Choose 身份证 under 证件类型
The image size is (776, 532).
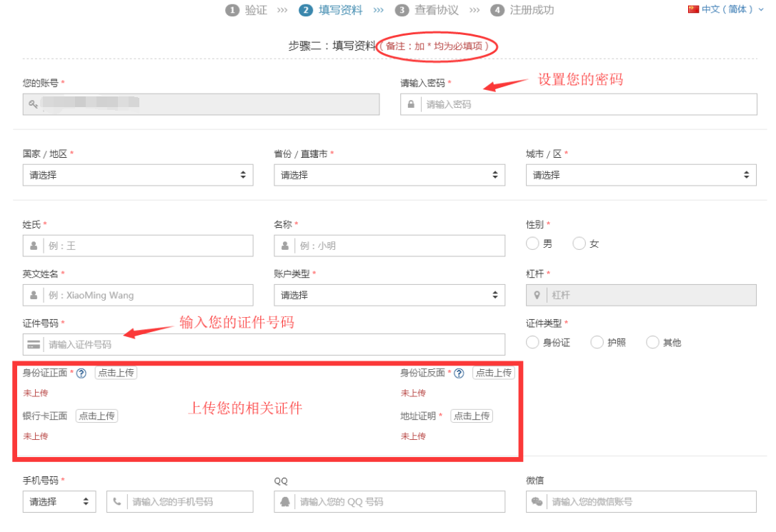(x=532, y=342)
